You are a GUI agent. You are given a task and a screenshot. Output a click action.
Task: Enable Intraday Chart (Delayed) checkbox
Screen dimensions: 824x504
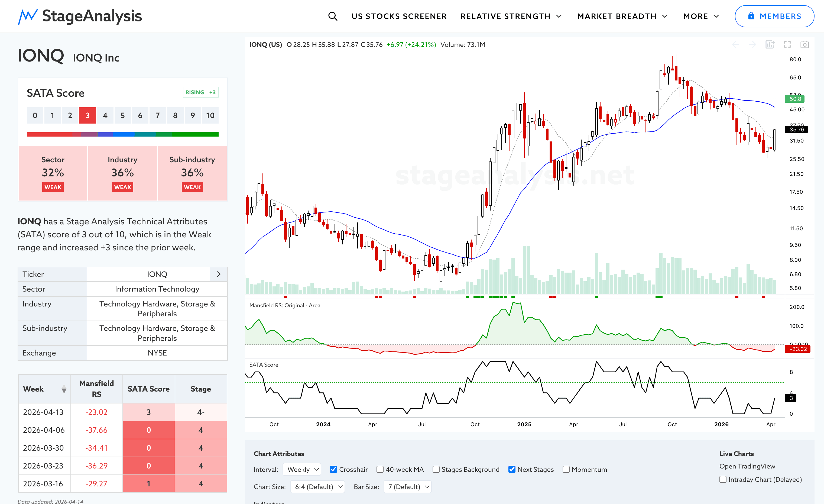tap(723, 479)
